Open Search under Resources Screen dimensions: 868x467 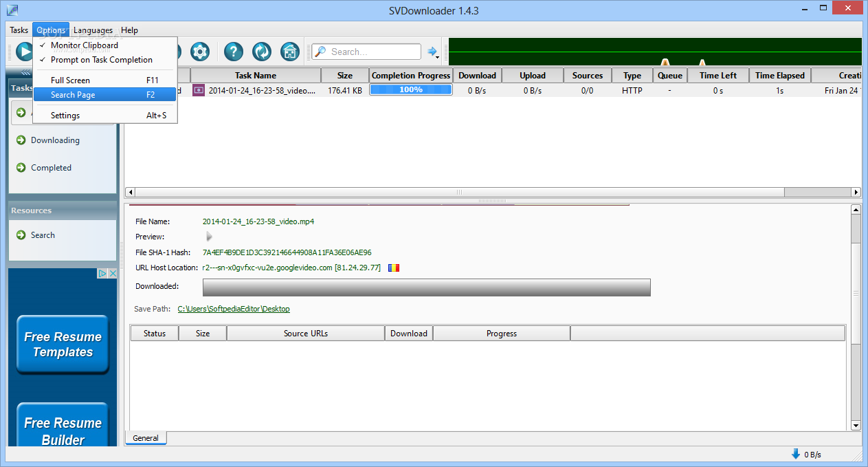(x=43, y=235)
